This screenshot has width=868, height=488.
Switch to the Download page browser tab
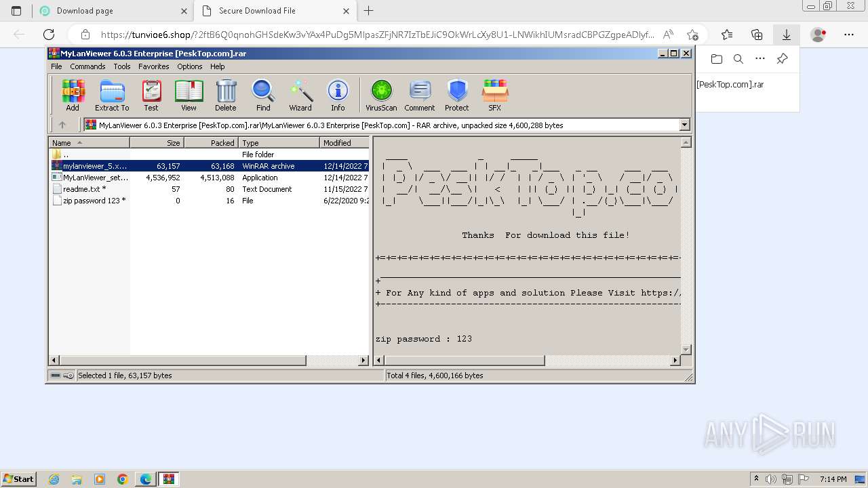click(x=113, y=11)
